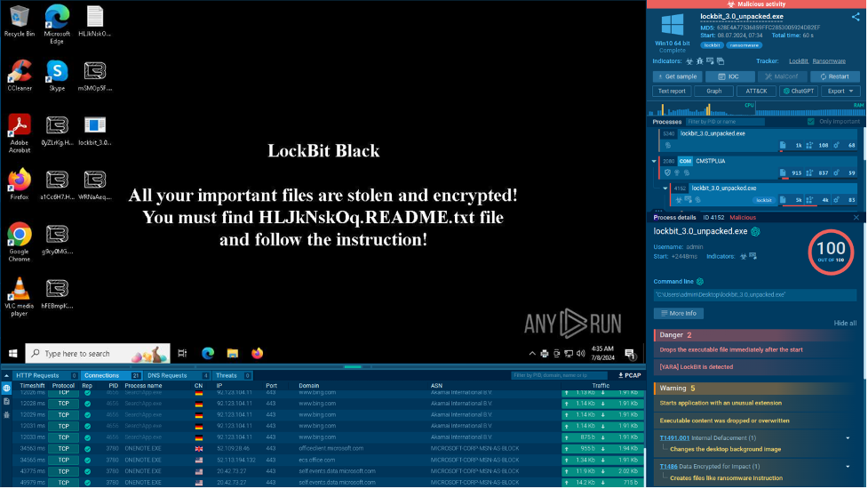Open the process Graph view

tap(714, 92)
